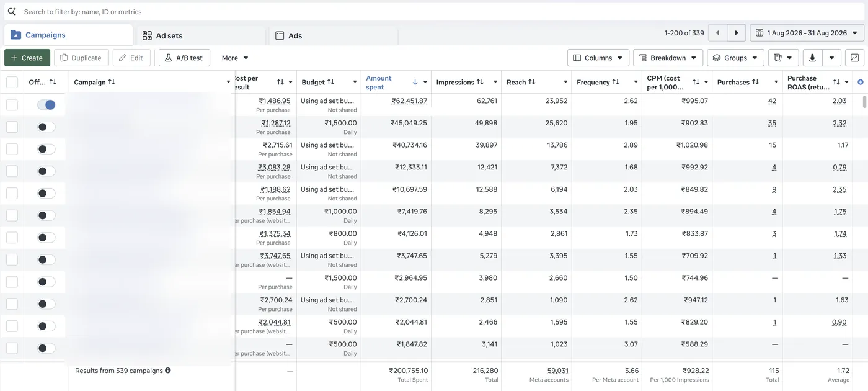This screenshot has width=868, height=391.
Task: Click the reports icon button
Action: click(x=783, y=58)
